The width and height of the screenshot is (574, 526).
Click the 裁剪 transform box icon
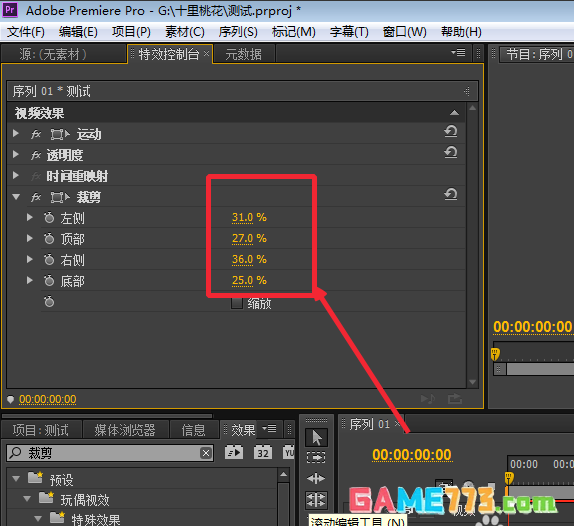60,197
